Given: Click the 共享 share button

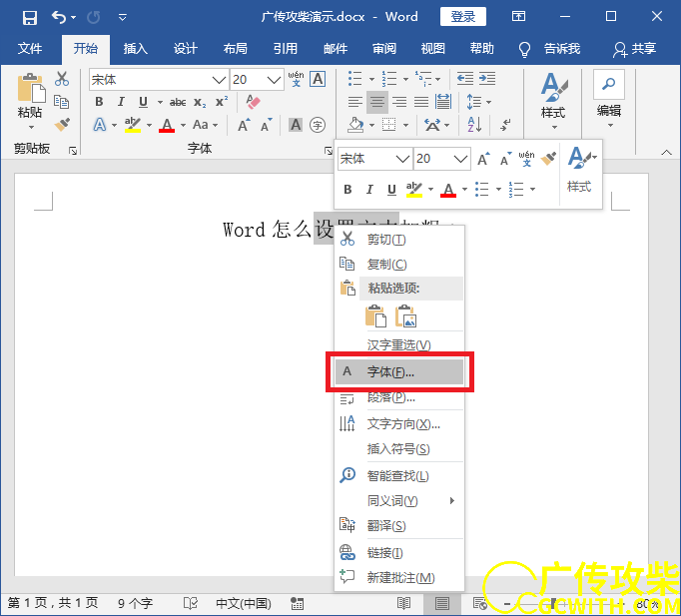Looking at the screenshot, I should click(634, 49).
